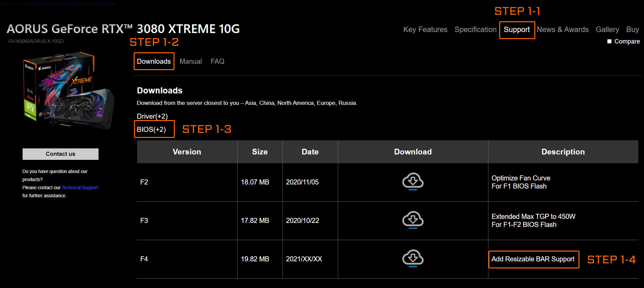644x288 pixels.
Task: Expand the BIOS(+2) section
Action: pos(152,129)
